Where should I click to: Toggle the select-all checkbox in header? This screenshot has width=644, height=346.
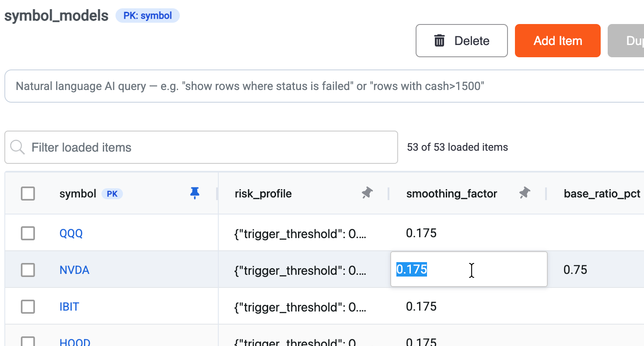(x=28, y=194)
